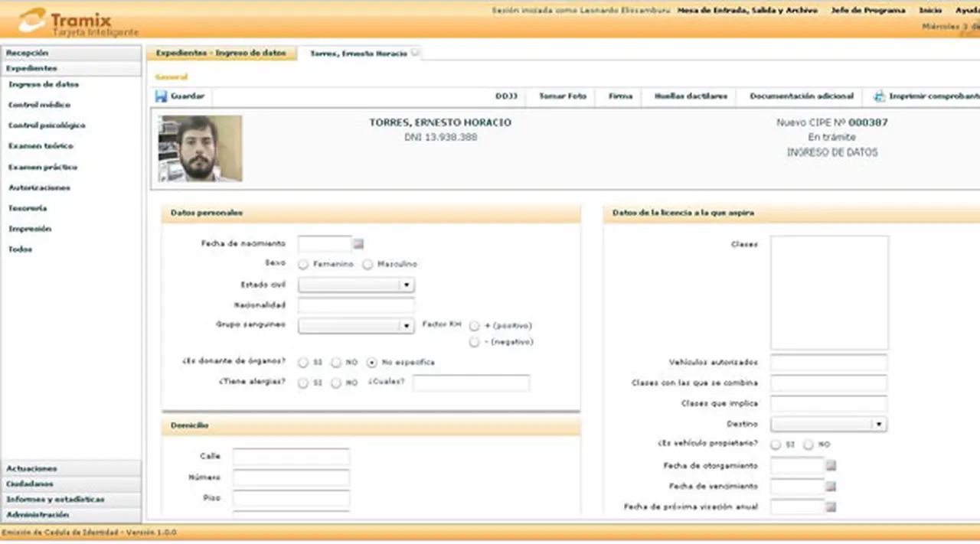Click the ¿Cuales? allergies input field
This screenshot has height=544, width=980.
pyautogui.click(x=471, y=383)
